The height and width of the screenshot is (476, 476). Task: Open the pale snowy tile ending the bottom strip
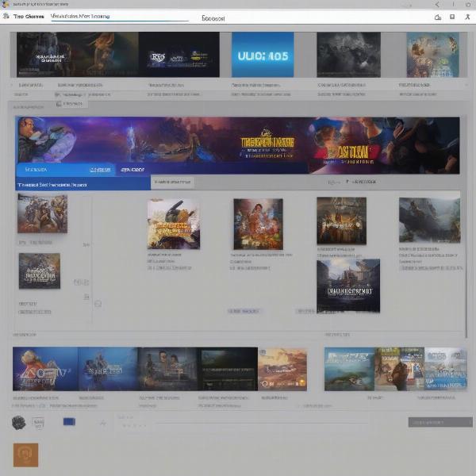446,369
